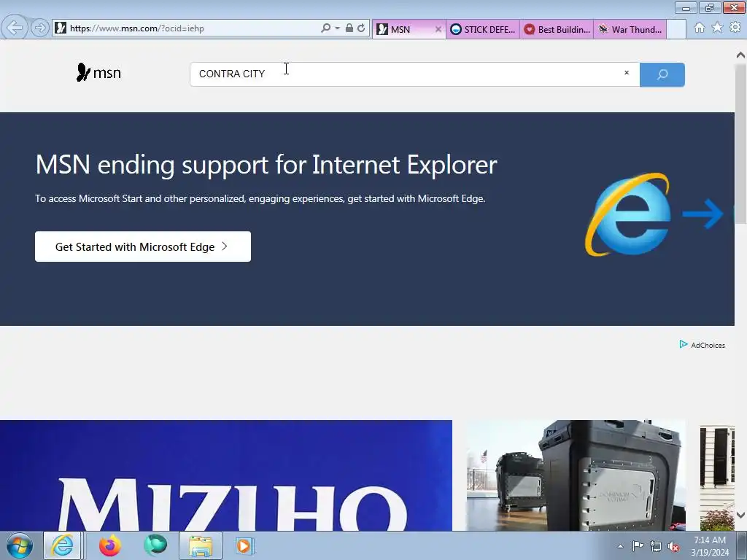
Task: Open the MIZUHO news image
Action: point(226,475)
